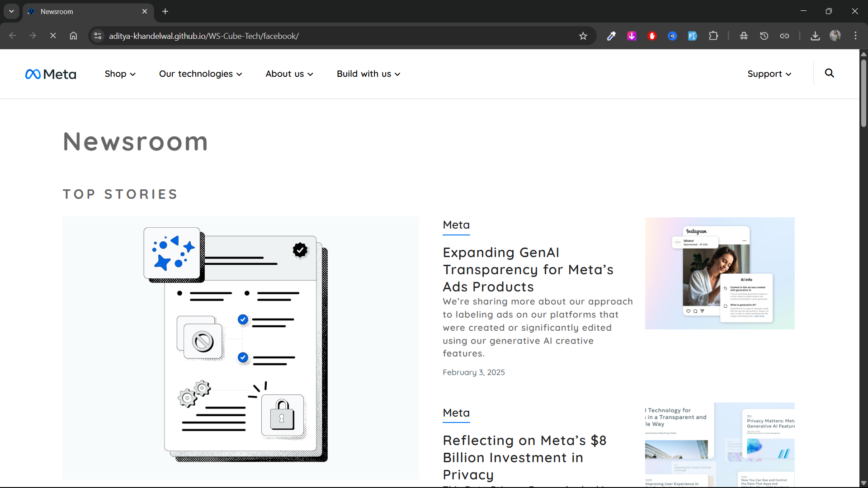Open the pink download-arrow extension
Screen dimensions: 868x488
coord(632,36)
